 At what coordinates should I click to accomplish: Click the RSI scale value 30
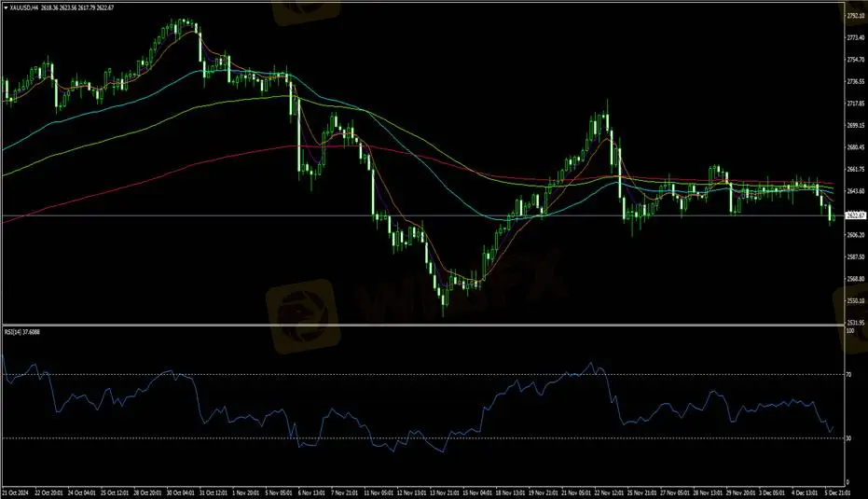(849, 438)
